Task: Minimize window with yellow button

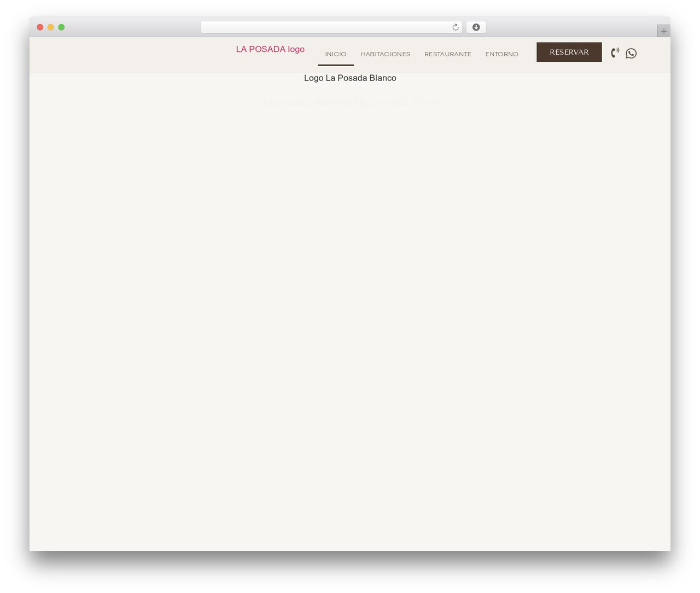Action: (51, 27)
